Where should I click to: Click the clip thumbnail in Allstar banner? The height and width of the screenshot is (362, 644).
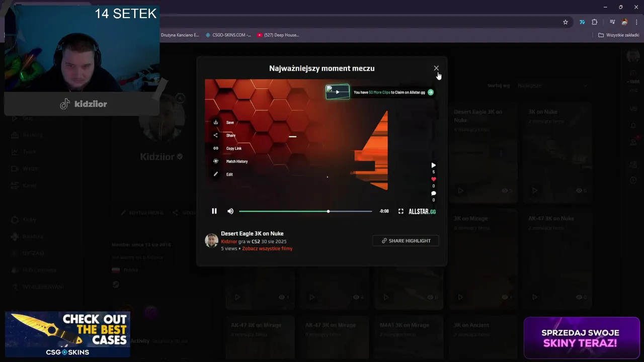click(x=338, y=92)
